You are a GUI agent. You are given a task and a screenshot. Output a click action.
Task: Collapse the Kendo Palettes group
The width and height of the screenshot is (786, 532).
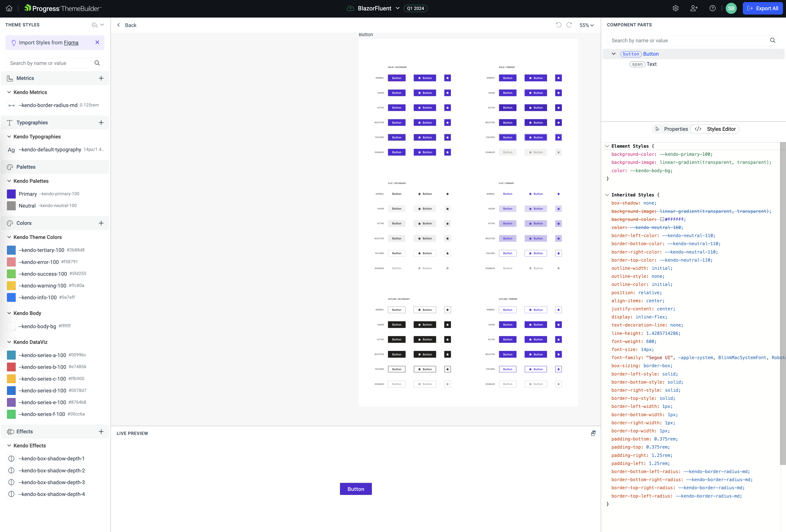[x=9, y=181]
